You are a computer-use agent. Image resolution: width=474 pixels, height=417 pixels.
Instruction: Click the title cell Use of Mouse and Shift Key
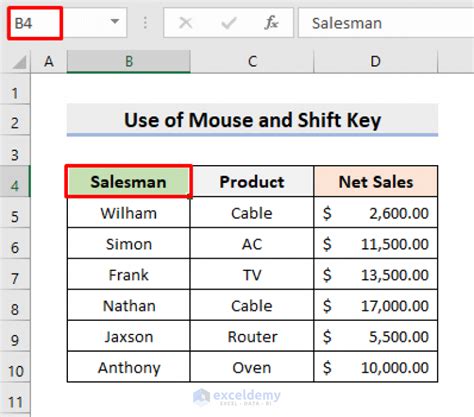(252, 120)
